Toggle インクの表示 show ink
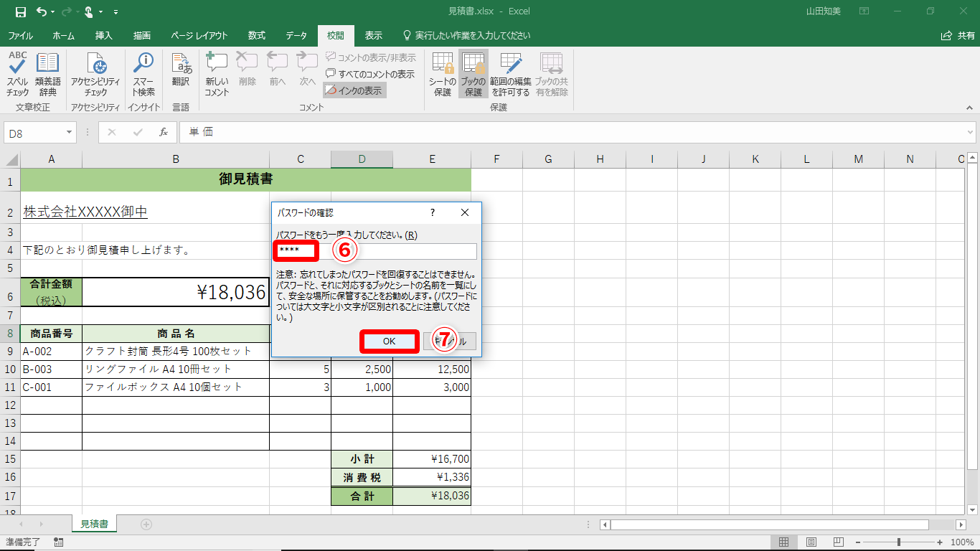 tap(355, 90)
